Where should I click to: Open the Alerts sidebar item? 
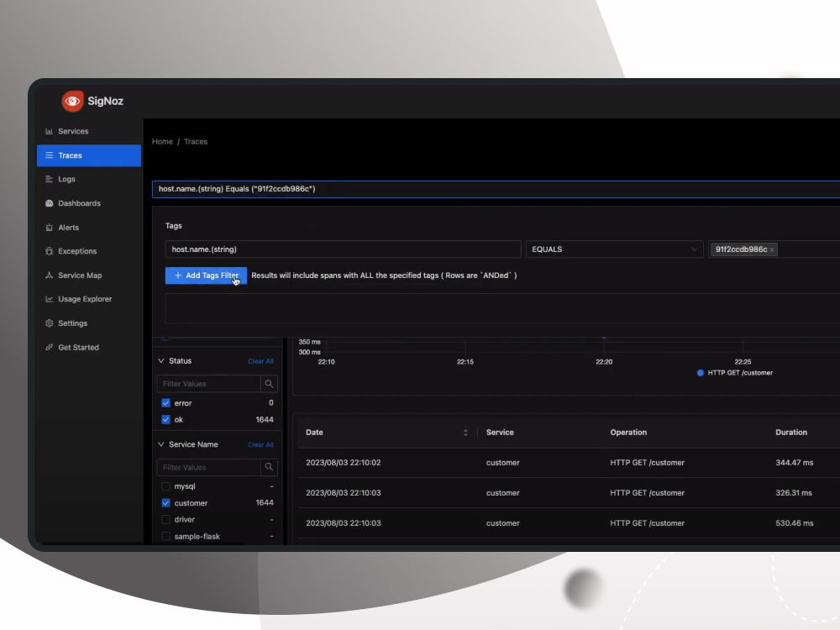(x=89, y=227)
